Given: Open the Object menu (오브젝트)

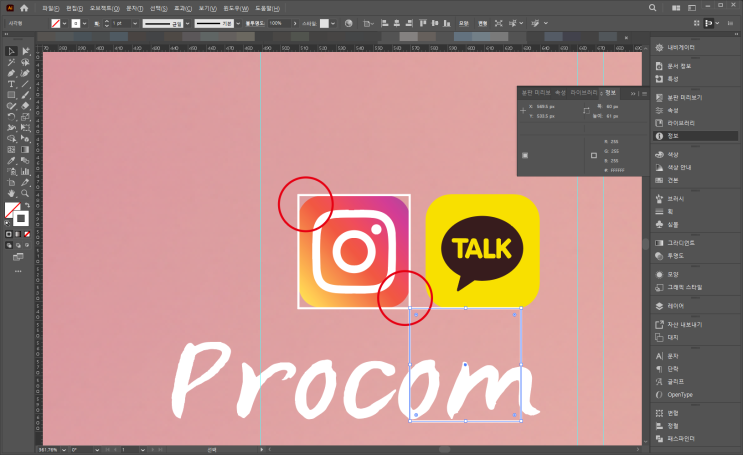Looking at the screenshot, I should 105,9.
